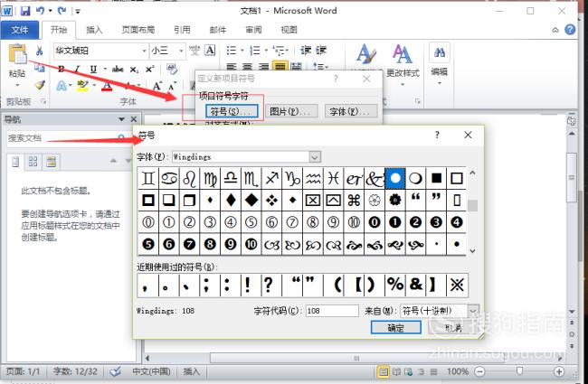Collapse the ribbon with caret icon
This screenshot has height=384, width=588.
pos(555,30)
